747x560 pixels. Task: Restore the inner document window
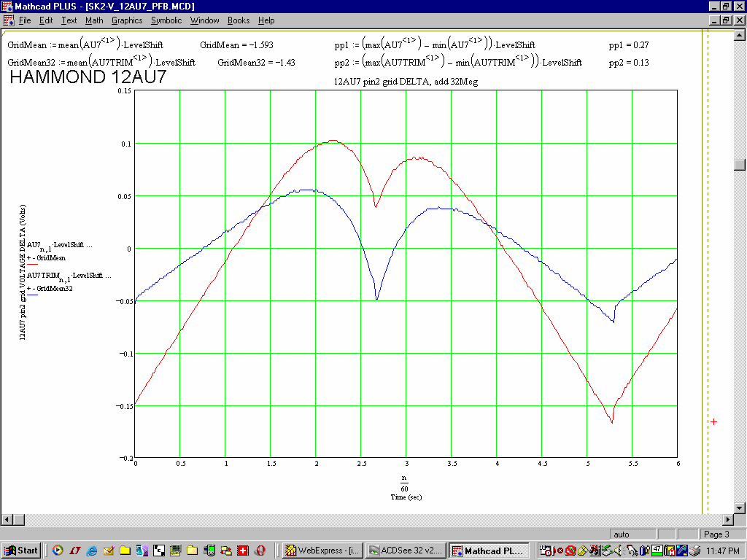[726, 20]
